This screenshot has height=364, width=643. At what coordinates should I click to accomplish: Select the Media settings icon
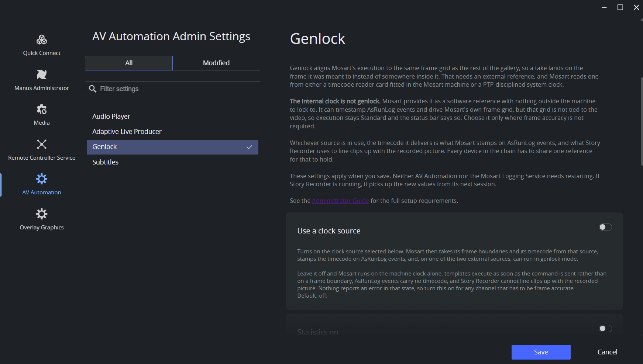point(42,109)
